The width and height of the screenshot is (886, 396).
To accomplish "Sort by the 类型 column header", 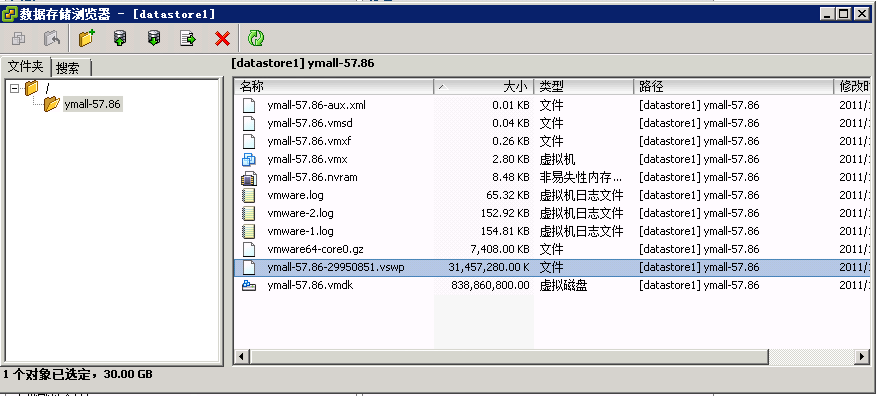I will pos(584,86).
